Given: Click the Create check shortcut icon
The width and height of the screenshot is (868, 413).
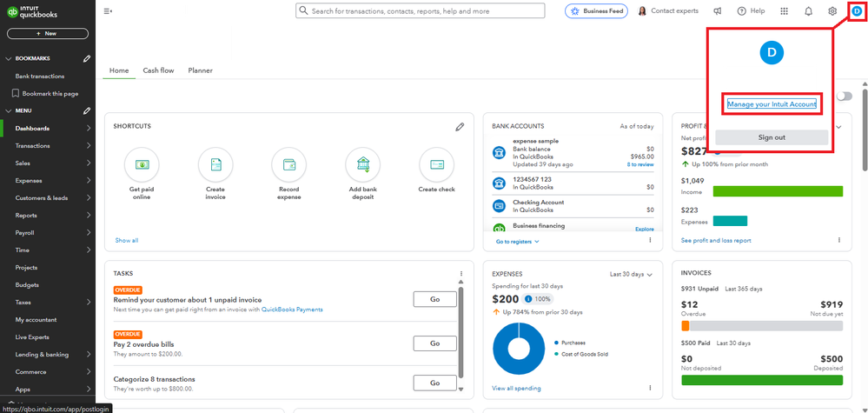Looking at the screenshot, I should point(436,164).
